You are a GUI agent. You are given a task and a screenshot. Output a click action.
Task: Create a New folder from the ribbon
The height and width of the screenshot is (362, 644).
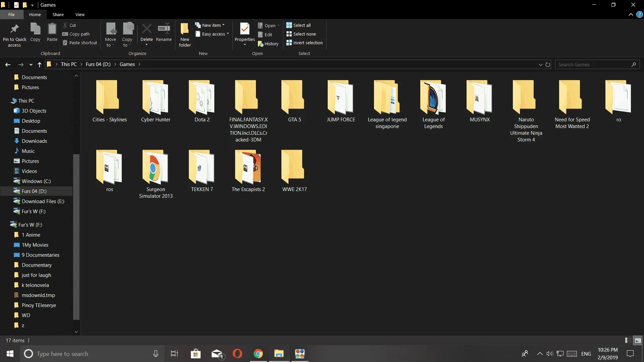tap(185, 35)
